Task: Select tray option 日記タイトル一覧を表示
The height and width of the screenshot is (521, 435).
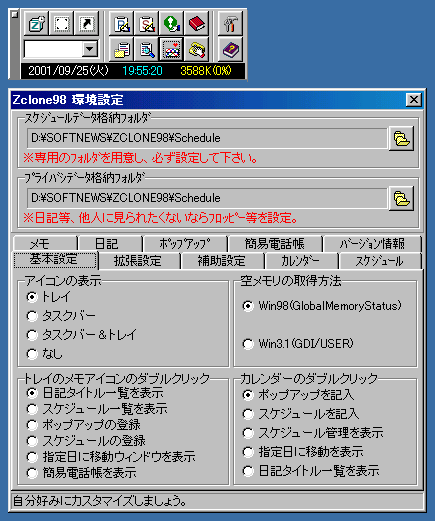Action: 95,393
